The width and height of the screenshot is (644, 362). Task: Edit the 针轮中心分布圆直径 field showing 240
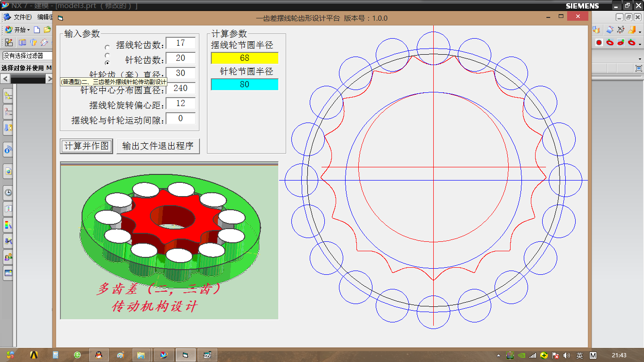181,88
